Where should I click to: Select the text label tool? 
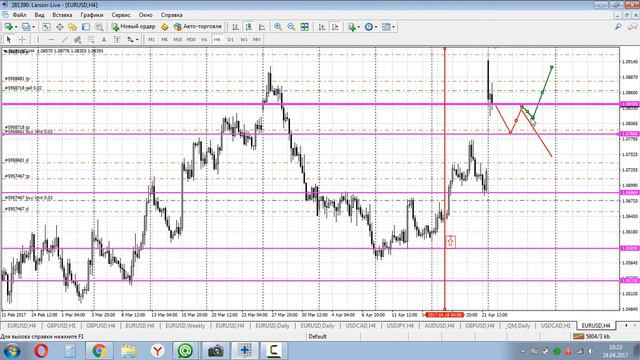pyautogui.click(x=117, y=40)
